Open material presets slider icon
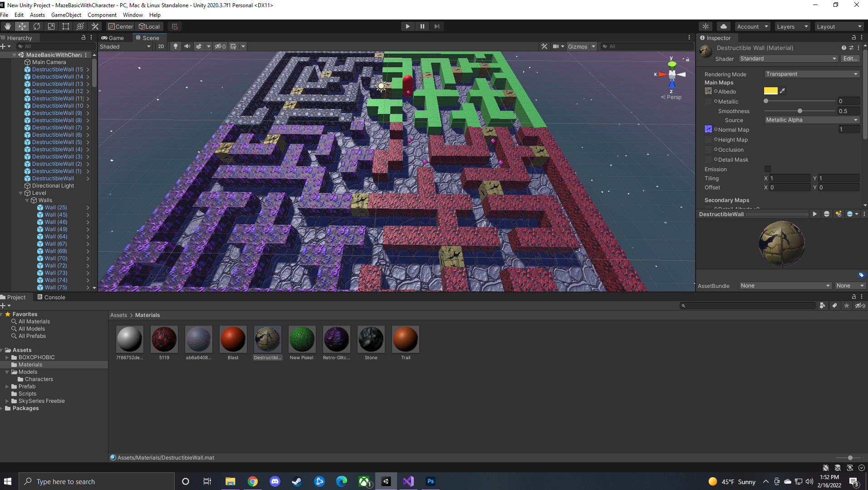This screenshot has height=490, width=868. point(851,48)
